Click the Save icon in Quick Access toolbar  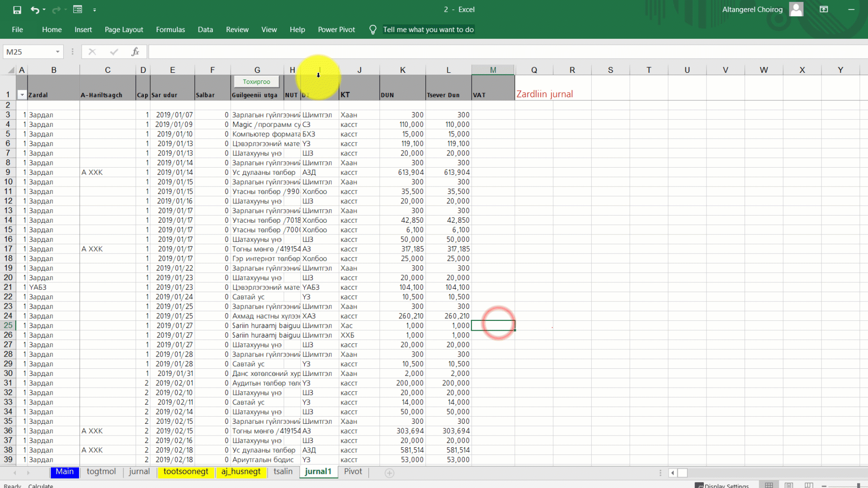point(17,9)
